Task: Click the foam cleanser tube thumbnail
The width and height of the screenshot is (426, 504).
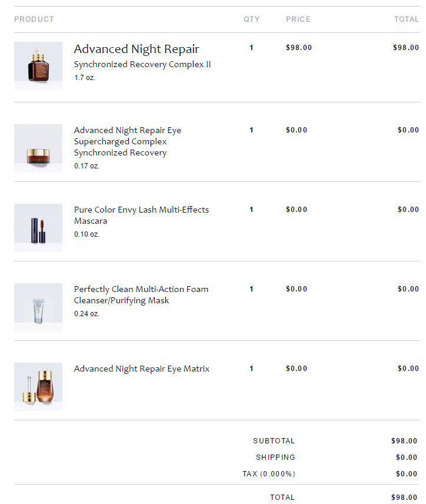Action: 38,307
